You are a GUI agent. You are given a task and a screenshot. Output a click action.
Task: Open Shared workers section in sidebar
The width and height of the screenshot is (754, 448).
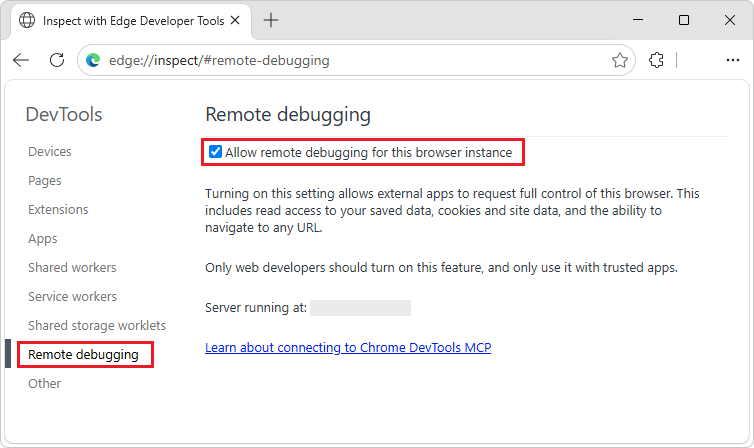[72, 267]
